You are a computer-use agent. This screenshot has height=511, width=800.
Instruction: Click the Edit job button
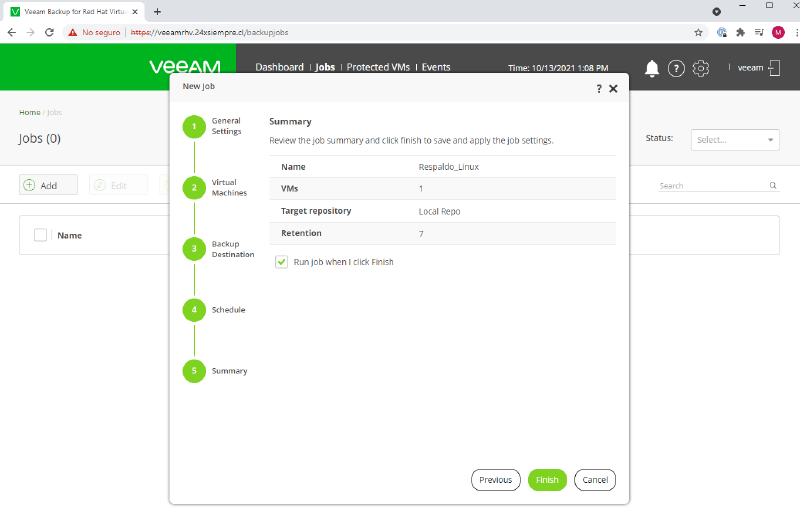(x=118, y=185)
